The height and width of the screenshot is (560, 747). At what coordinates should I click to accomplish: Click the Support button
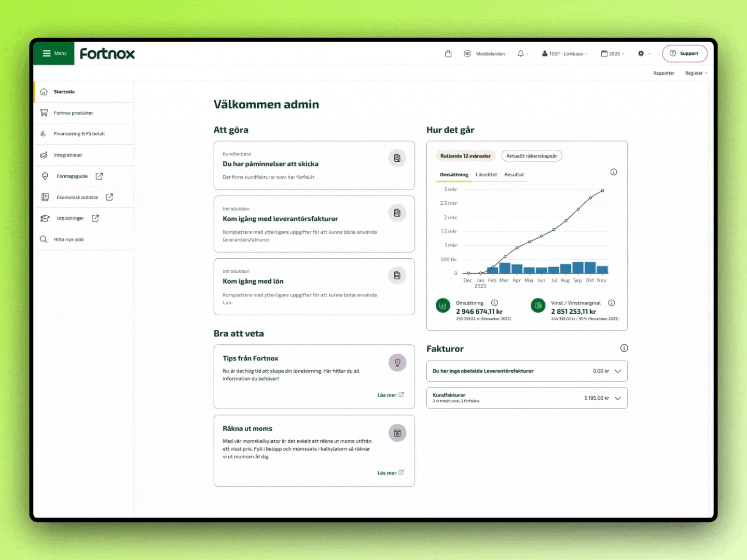click(685, 53)
